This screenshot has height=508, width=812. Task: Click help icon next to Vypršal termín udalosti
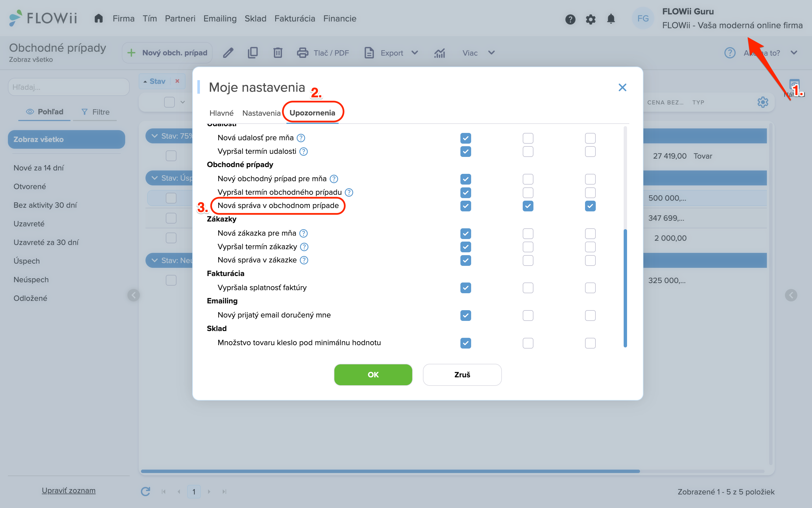(304, 152)
